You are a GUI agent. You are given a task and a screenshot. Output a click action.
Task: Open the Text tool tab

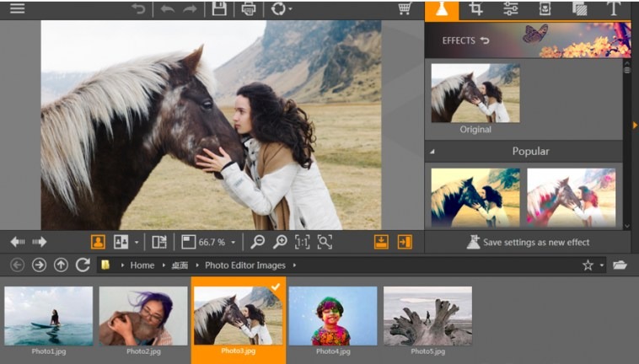click(x=614, y=8)
